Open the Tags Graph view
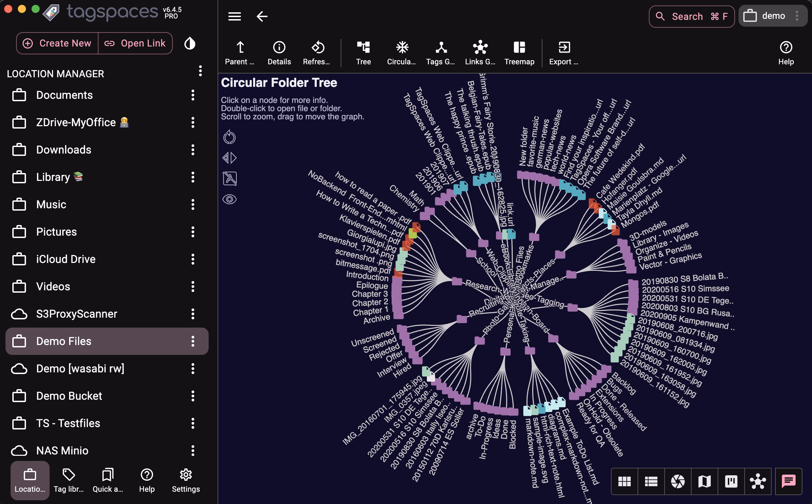Viewport: 812px width, 504px height. click(x=441, y=52)
